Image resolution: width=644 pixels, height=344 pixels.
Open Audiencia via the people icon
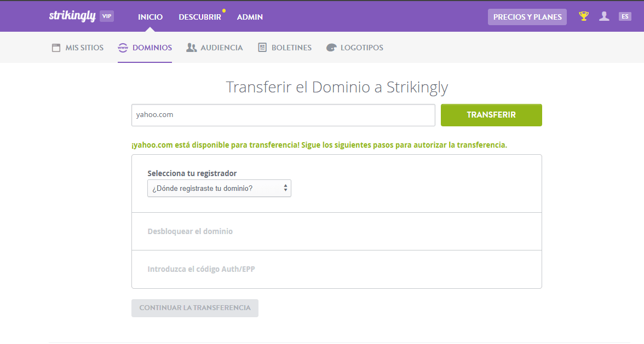191,47
